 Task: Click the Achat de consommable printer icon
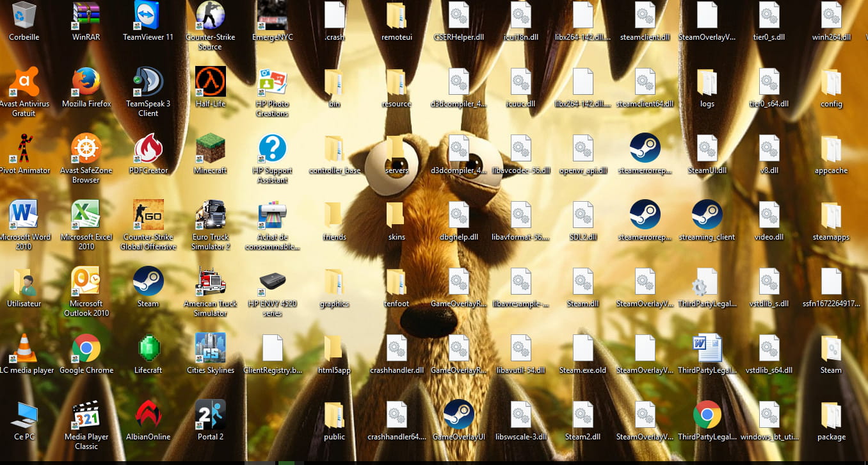(x=273, y=215)
